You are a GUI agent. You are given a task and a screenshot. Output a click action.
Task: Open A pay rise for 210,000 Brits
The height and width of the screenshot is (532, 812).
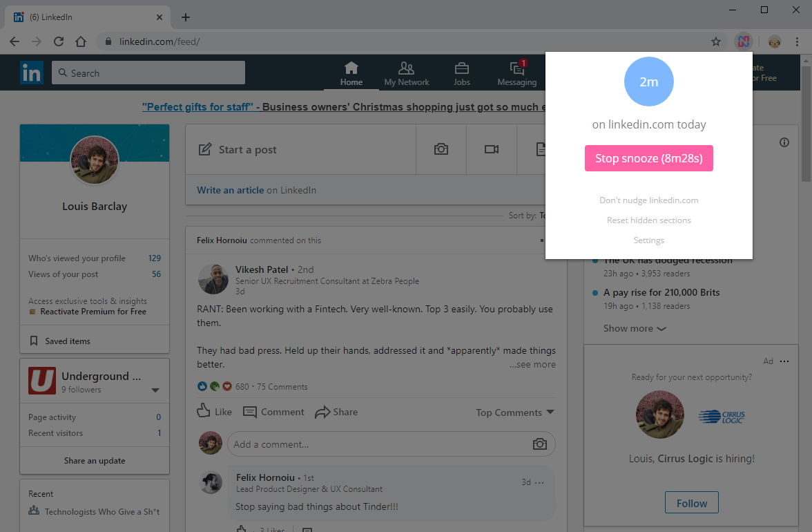click(x=661, y=292)
